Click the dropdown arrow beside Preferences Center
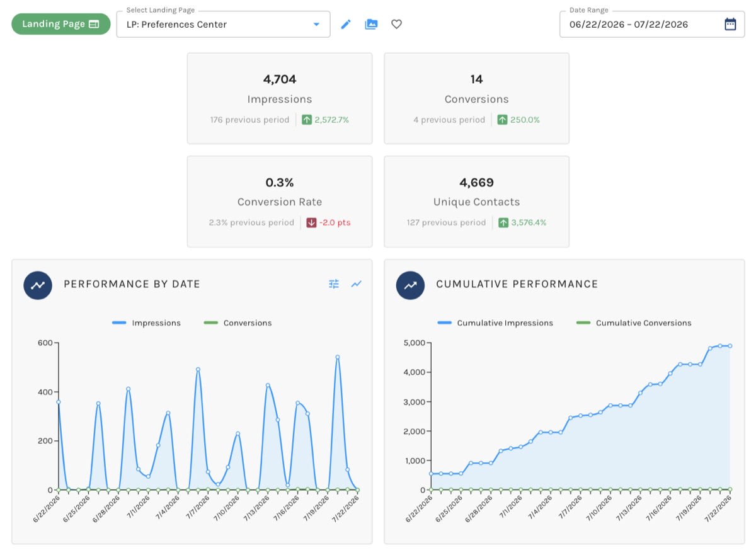 [316, 25]
